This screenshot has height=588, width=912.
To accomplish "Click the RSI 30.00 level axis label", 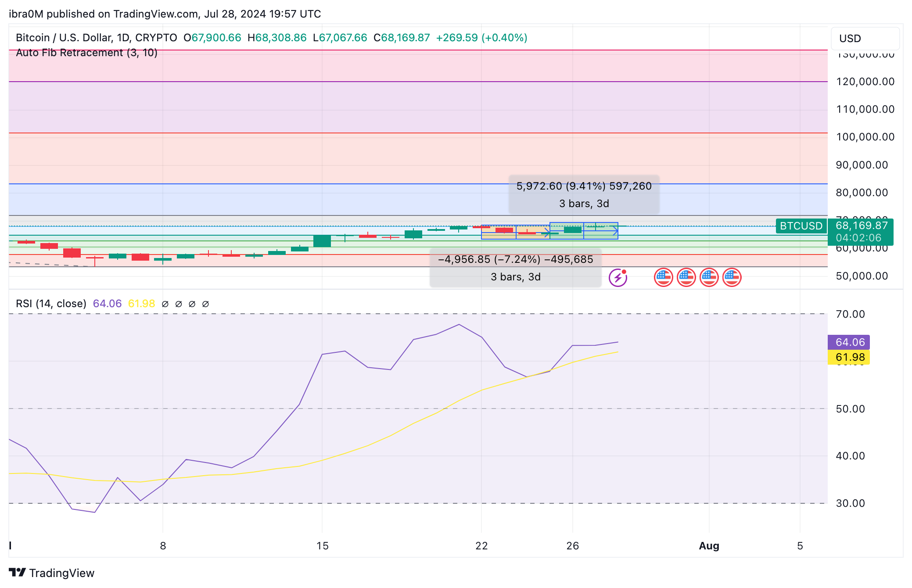I will coord(850,503).
